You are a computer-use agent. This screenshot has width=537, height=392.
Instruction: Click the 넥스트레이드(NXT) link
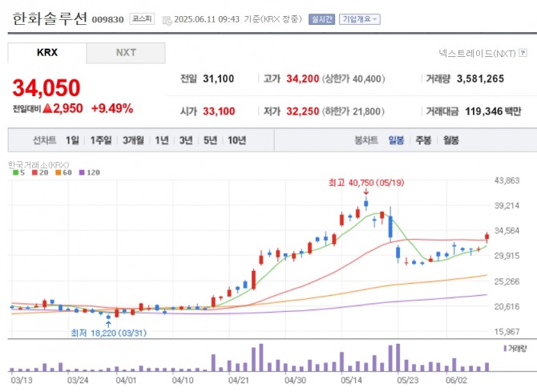477,53
